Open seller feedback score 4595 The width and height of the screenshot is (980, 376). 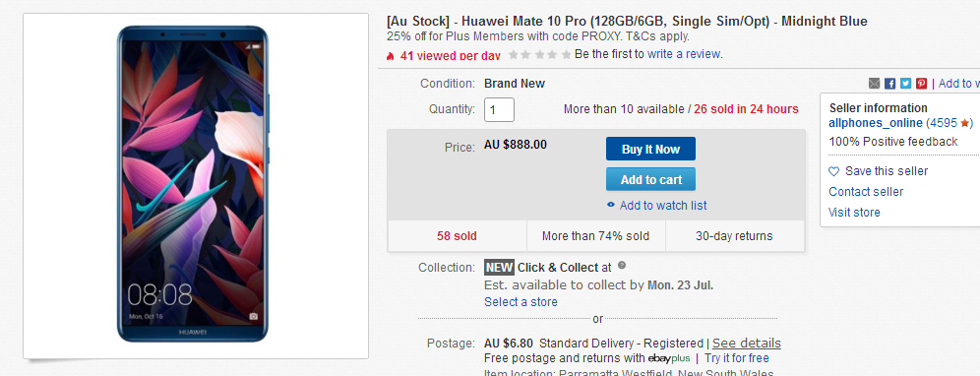click(x=943, y=123)
